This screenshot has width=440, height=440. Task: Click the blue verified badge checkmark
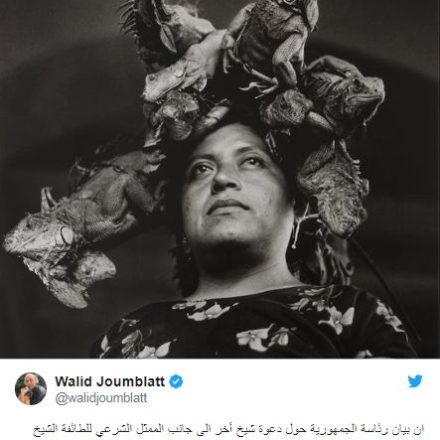(x=176, y=382)
